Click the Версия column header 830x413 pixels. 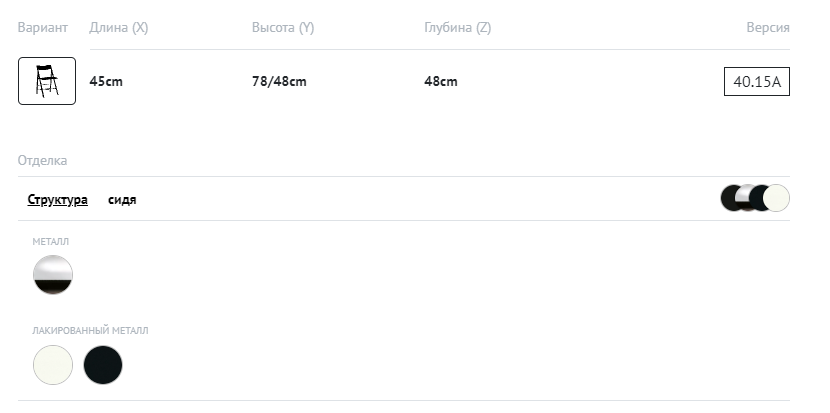coord(768,28)
